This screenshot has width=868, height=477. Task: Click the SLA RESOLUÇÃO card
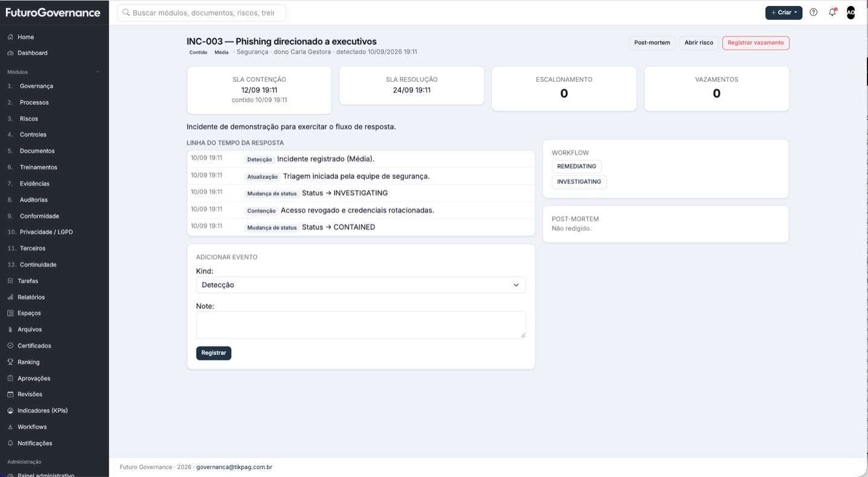click(412, 85)
